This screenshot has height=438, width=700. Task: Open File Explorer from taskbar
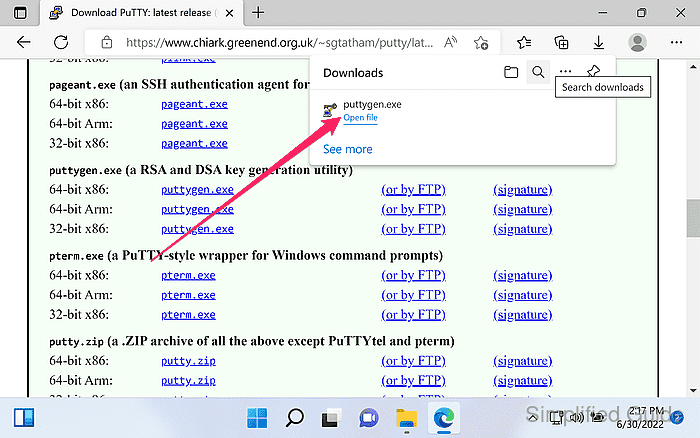click(406, 419)
